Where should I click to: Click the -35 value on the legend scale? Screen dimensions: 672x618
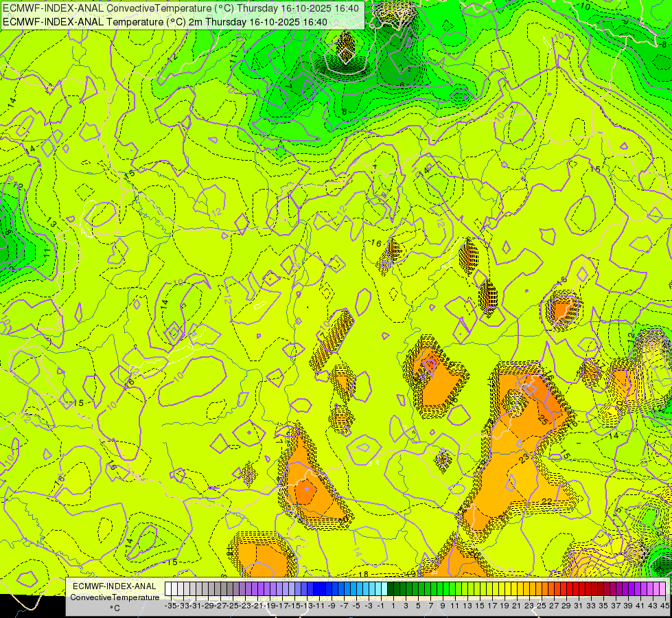click(171, 606)
